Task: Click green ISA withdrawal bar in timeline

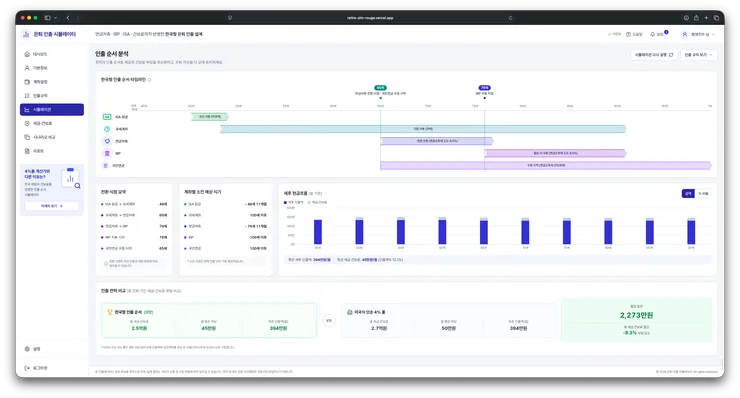Action: pos(210,117)
